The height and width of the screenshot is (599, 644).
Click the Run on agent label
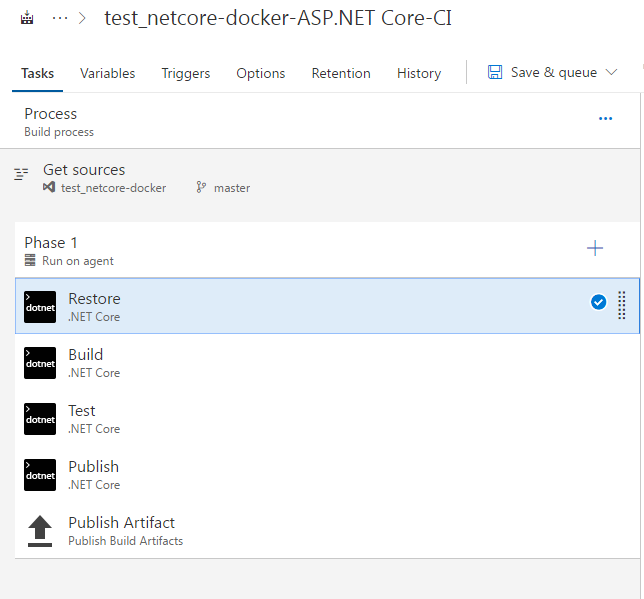[78, 261]
